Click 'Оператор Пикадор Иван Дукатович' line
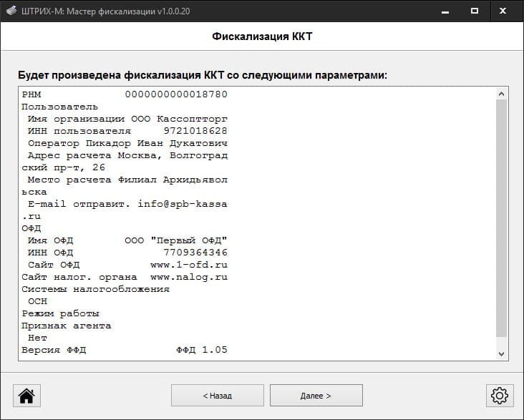This screenshot has height=420, width=524. [x=127, y=143]
